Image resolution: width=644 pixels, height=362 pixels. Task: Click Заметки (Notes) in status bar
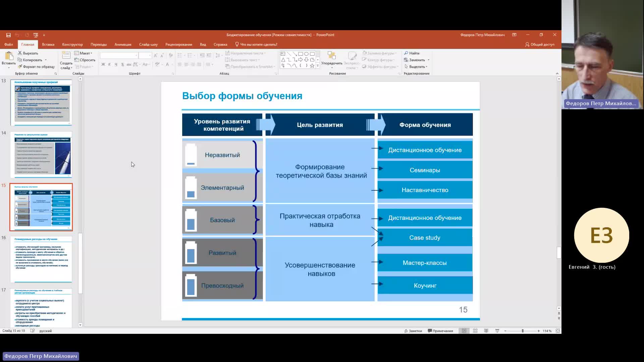pyautogui.click(x=413, y=331)
